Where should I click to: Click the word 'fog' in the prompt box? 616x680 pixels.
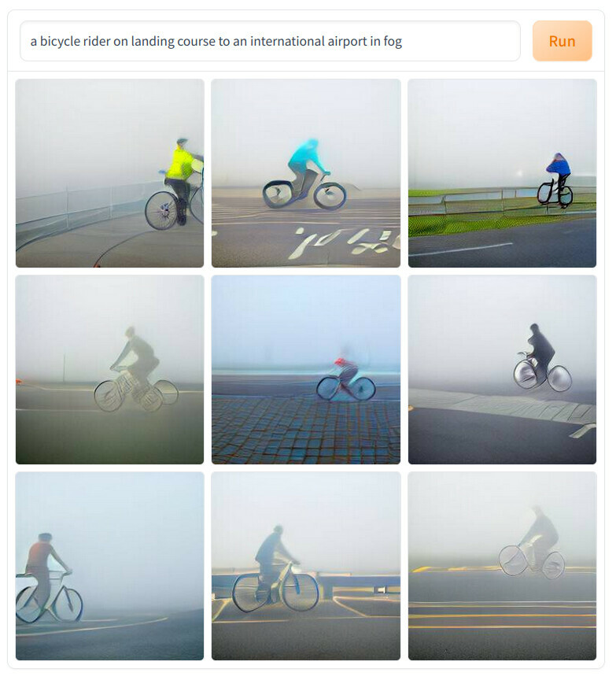point(393,41)
